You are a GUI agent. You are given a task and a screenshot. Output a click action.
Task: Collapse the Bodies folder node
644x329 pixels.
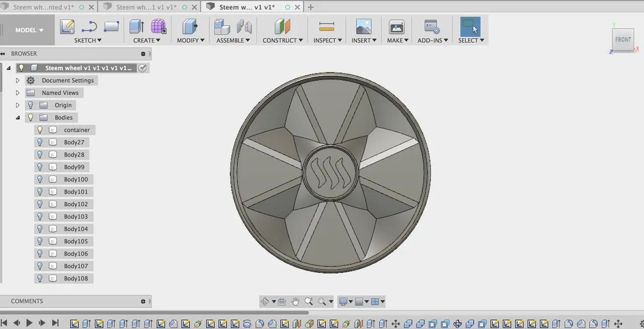(18, 117)
